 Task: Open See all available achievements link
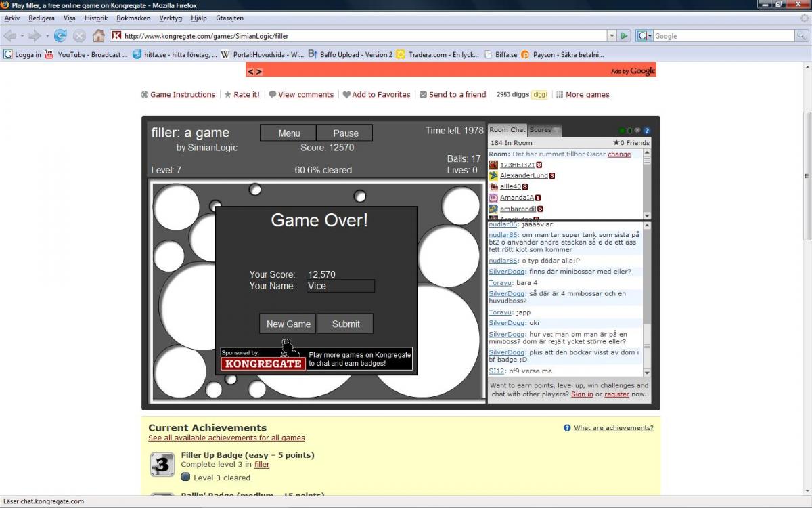tap(227, 438)
